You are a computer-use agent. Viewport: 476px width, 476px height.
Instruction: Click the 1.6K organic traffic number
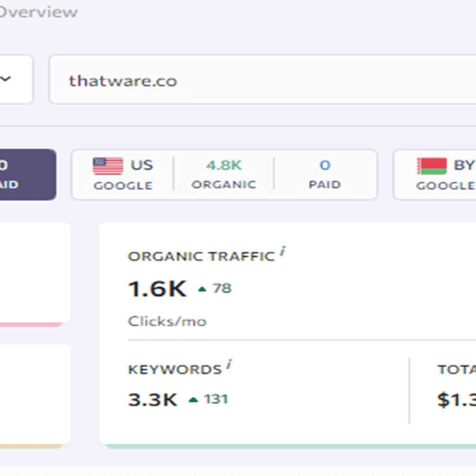(157, 289)
